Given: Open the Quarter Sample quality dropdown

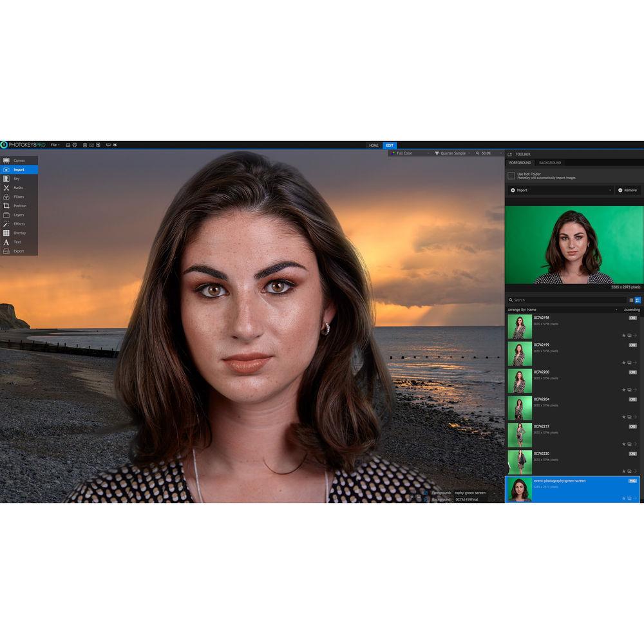Looking at the screenshot, I should coord(453,153).
